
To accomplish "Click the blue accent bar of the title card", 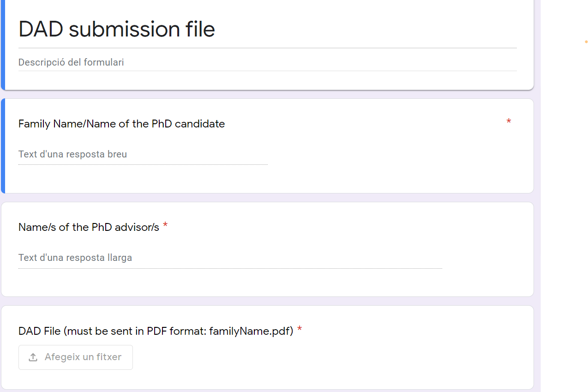I will pos(3,44).
